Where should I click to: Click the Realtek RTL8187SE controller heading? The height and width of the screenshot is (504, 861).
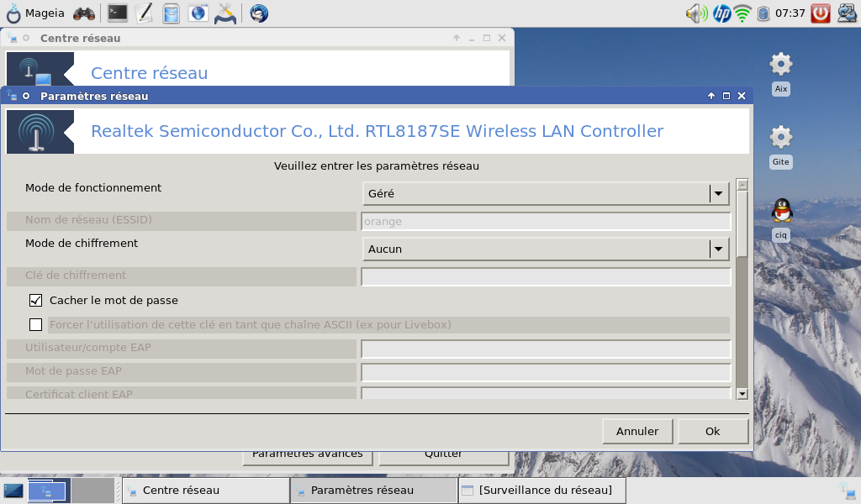coord(378,131)
